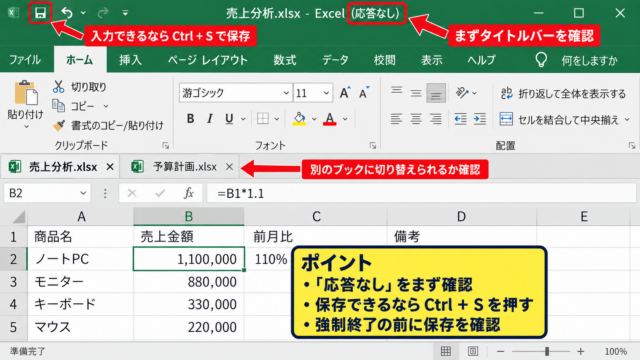Click the Redo arrow icon
The height and width of the screenshot is (360, 640).
[x=103, y=13]
